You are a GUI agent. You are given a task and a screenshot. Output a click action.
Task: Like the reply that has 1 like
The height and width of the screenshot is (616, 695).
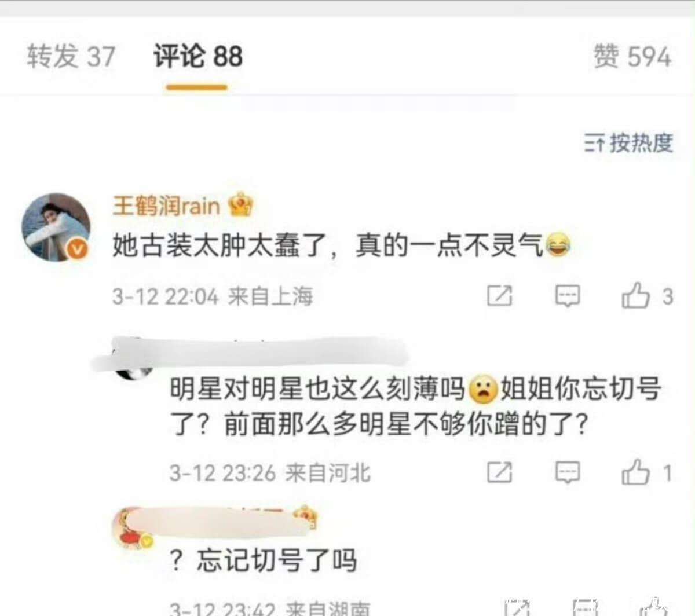point(646,472)
